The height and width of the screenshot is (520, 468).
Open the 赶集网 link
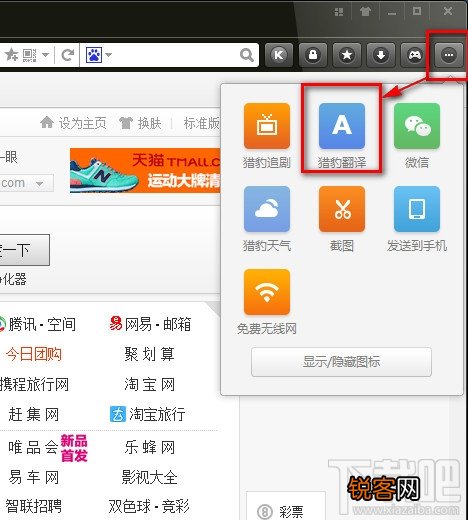tap(34, 415)
